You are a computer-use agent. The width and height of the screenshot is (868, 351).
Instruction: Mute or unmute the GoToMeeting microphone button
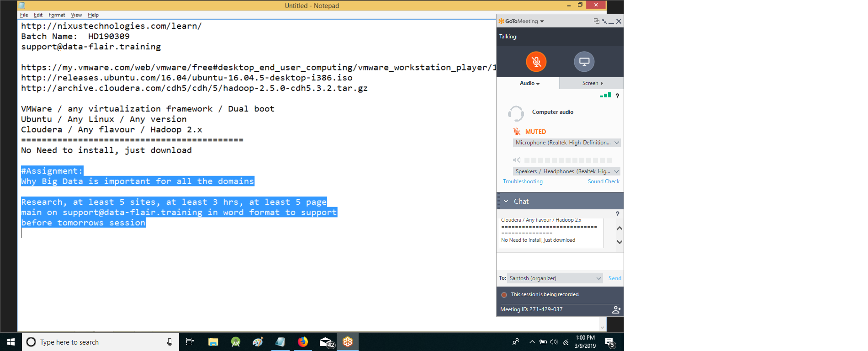[536, 62]
